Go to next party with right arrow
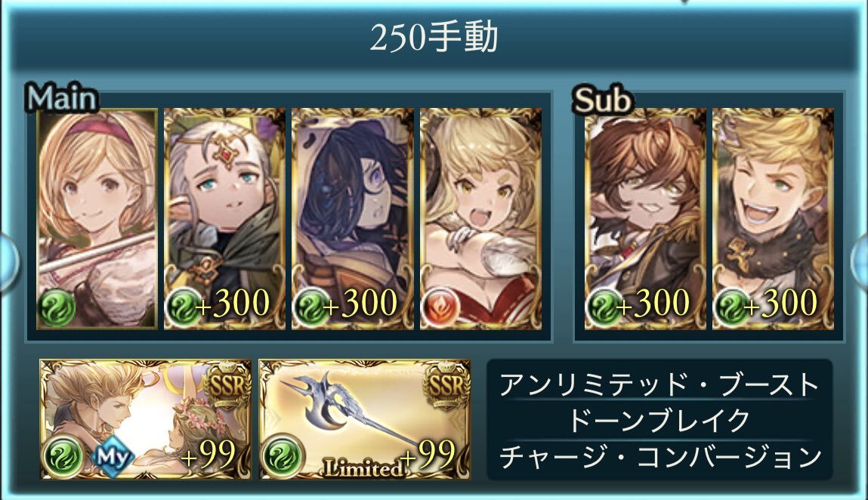This screenshot has width=868, height=500. point(860,261)
